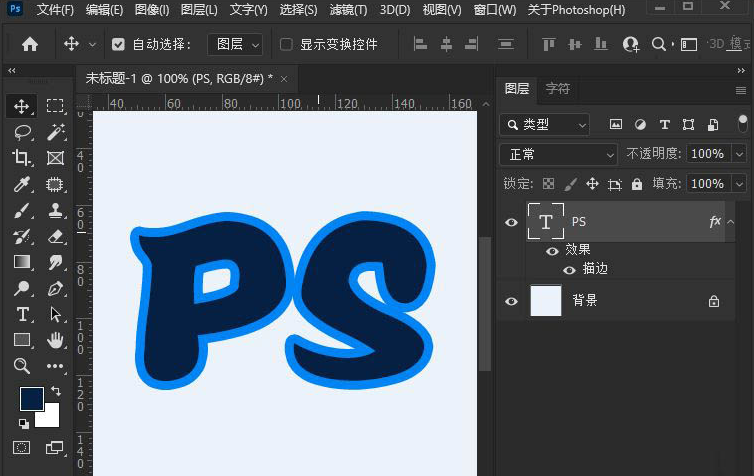The height and width of the screenshot is (476, 754).
Task: Select the Crop tool
Action: point(22,158)
